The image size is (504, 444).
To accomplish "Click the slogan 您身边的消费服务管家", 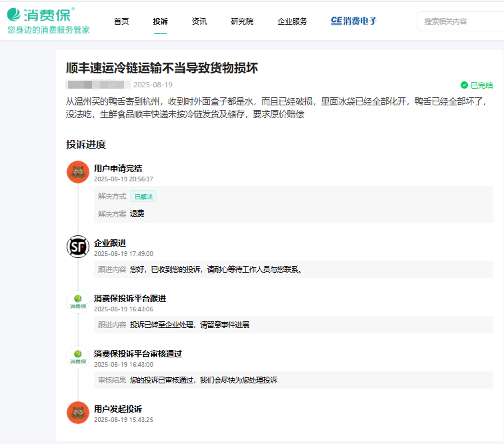I will 49,30.
